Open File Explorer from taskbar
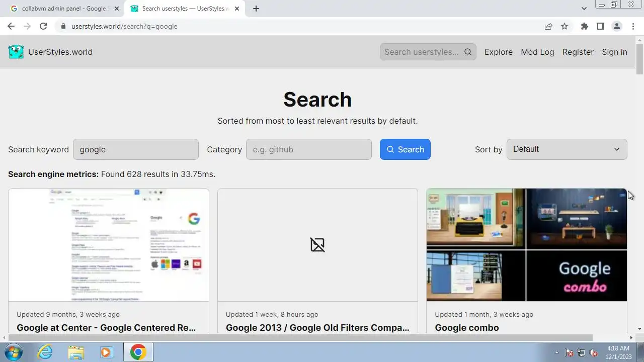Image resolution: width=644 pixels, height=362 pixels. pyautogui.click(x=76, y=352)
